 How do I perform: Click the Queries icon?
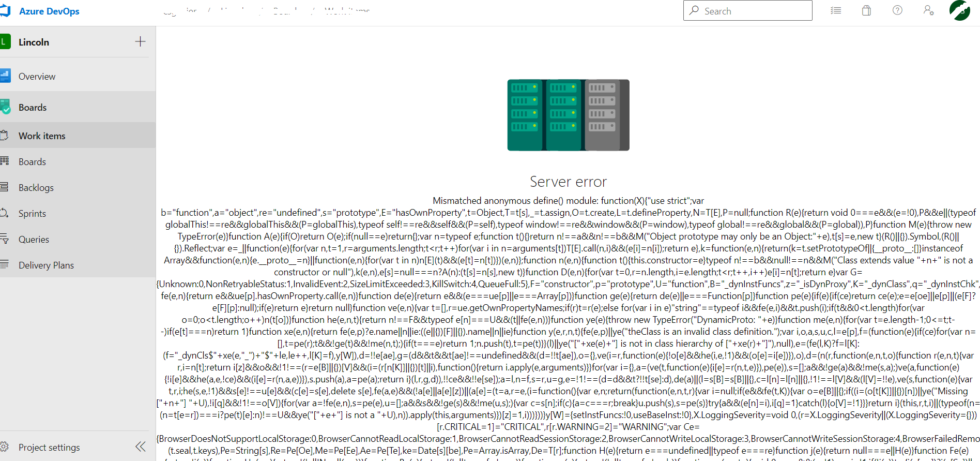click(4, 239)
